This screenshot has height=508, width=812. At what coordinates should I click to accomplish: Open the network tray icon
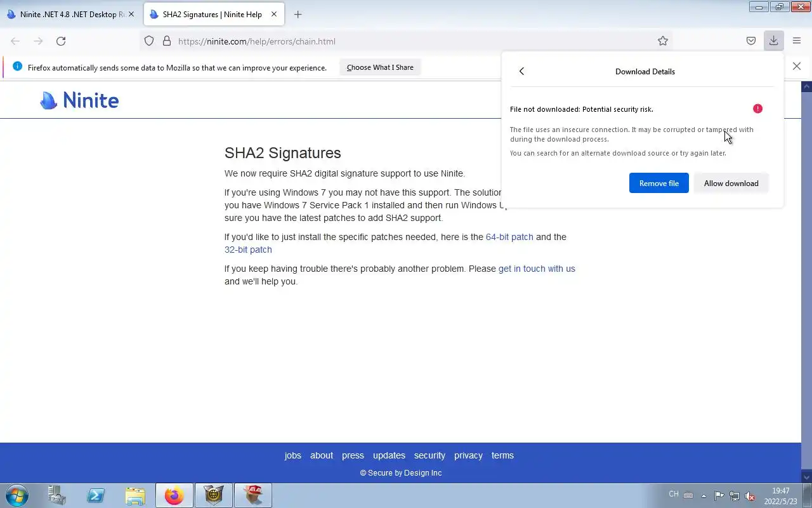(735, 496)
